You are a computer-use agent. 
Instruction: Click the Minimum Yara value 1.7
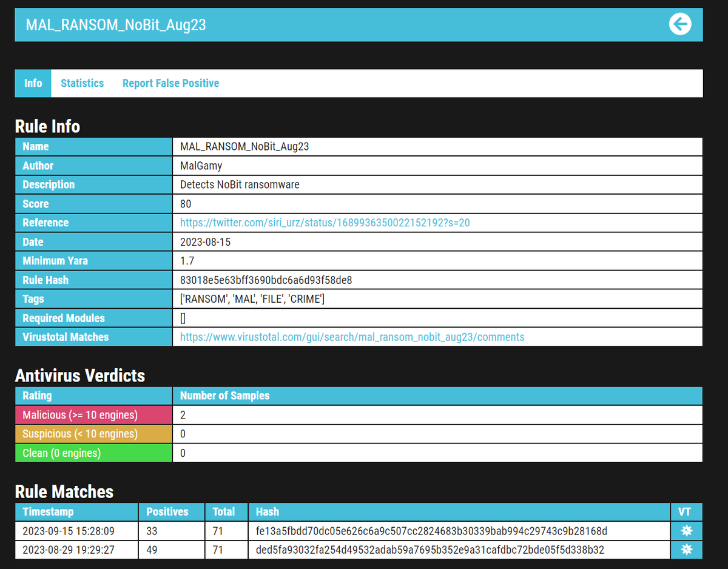(187, 261)
